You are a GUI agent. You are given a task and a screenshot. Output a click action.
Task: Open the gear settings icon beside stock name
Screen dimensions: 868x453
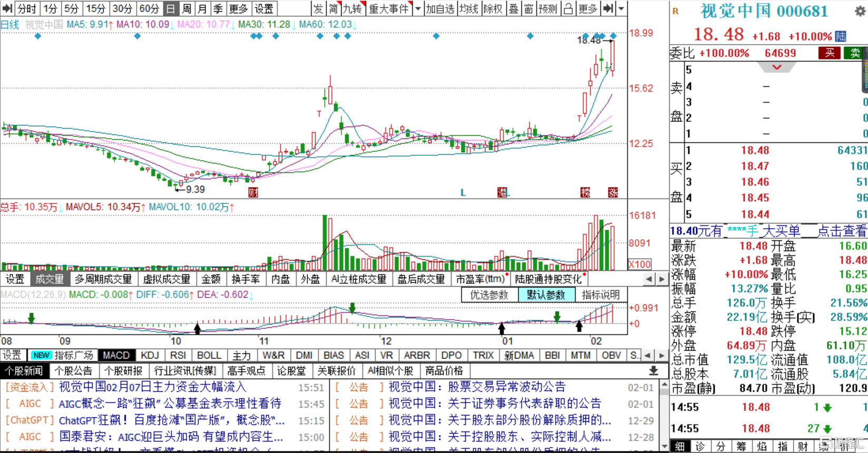click(x=860, y=11)
